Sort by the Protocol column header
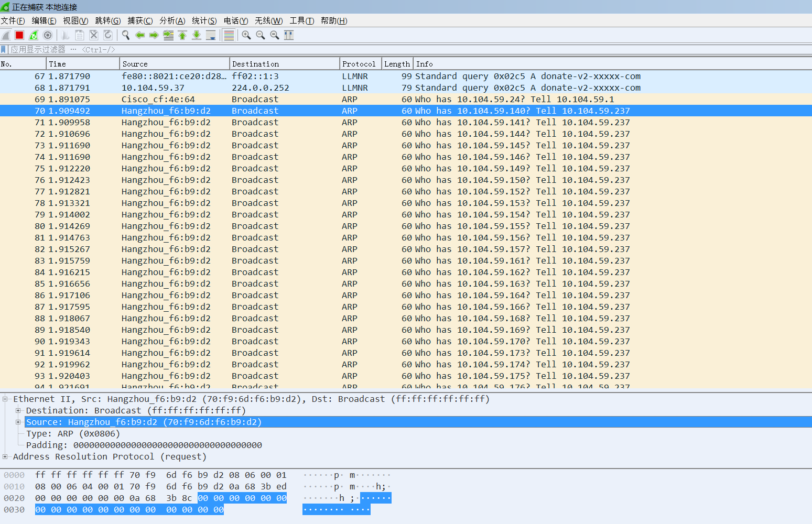 [x=359, y=64]
